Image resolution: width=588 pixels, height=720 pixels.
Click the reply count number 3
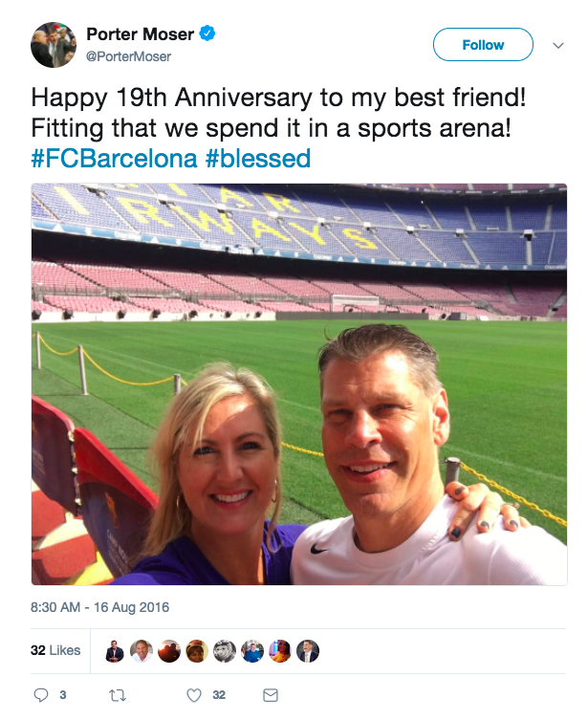[x=63, y=695]
